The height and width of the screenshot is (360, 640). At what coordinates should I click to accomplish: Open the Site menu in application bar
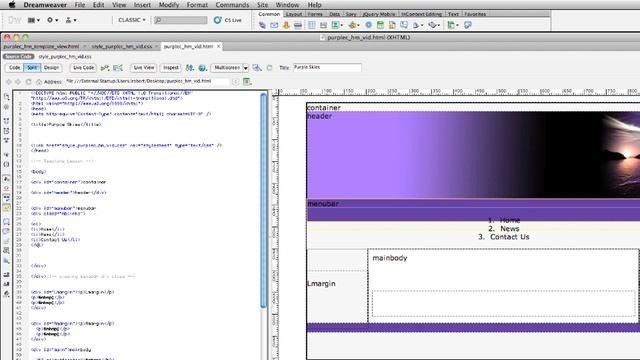[x=71, y=20]
